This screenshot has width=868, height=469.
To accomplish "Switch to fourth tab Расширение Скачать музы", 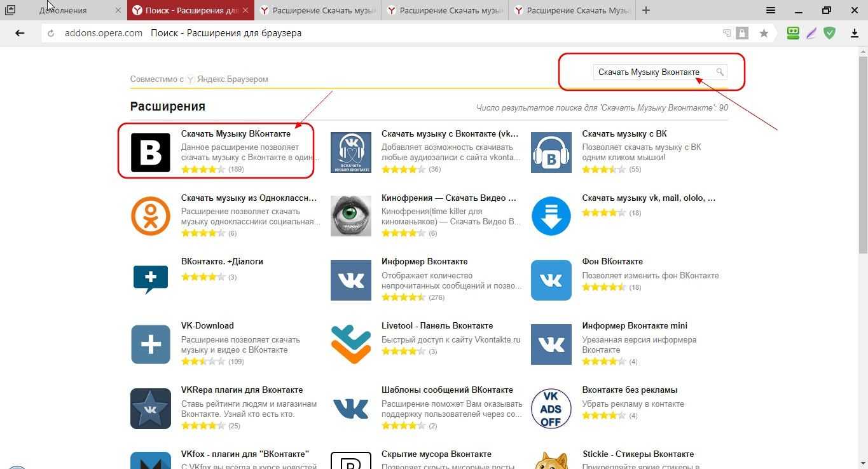I will coord(445,10).
